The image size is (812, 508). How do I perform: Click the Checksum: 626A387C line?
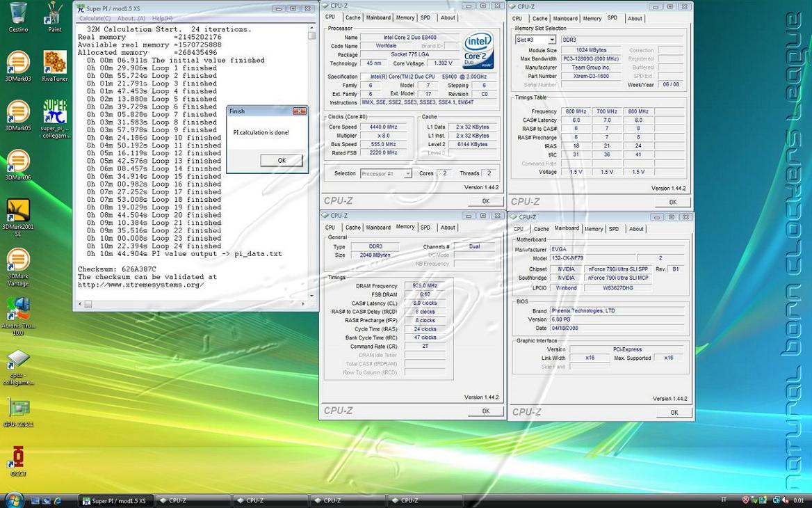[117, 269]
